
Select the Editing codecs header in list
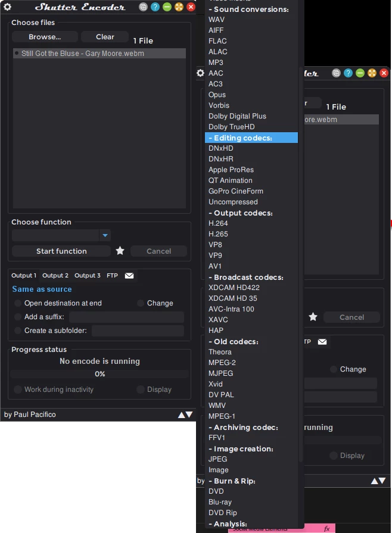click(x=251, y=138)
